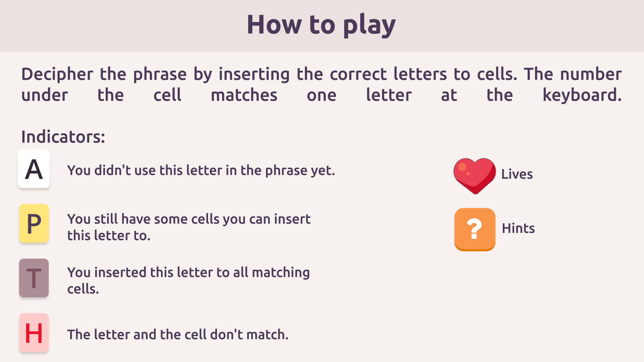Click the word "Decipher" in the instructions
The width and height of the screenshot is (644, 362).
pos(57,74)
